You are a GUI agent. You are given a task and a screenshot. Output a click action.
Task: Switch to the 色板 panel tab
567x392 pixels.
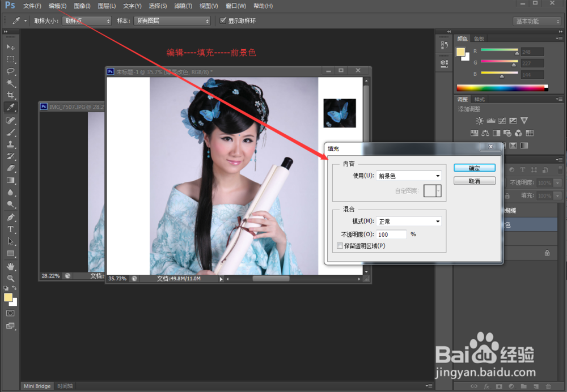478,38
